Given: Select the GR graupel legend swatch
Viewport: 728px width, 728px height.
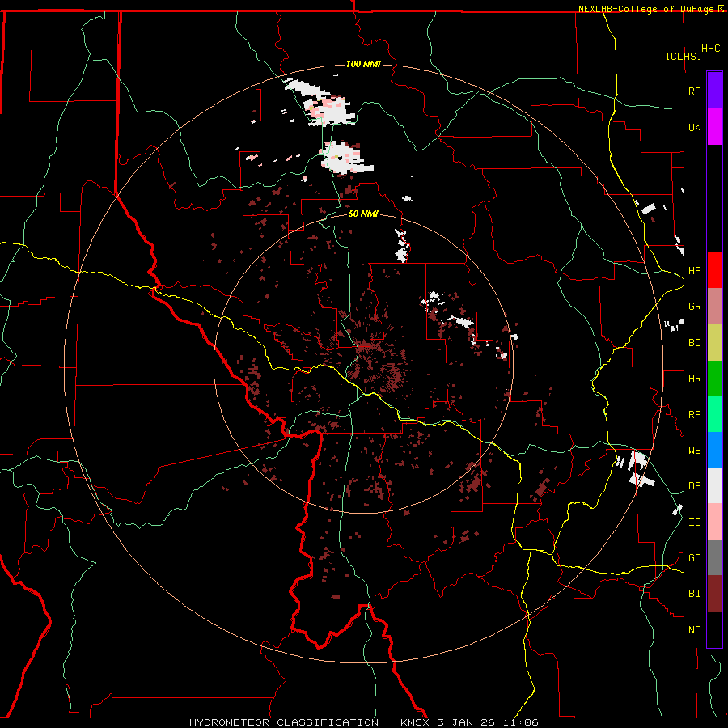Looking at the screenshot, I should (714, 306).
